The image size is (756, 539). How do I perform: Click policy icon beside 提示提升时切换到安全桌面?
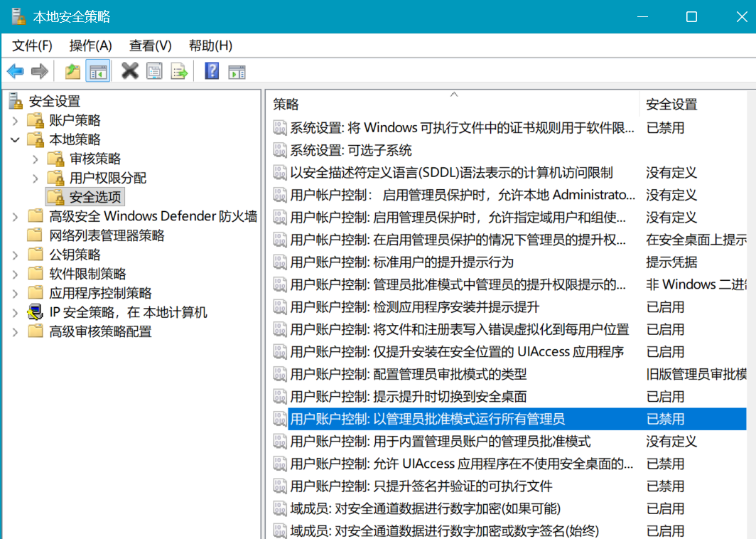click(280, 397)
